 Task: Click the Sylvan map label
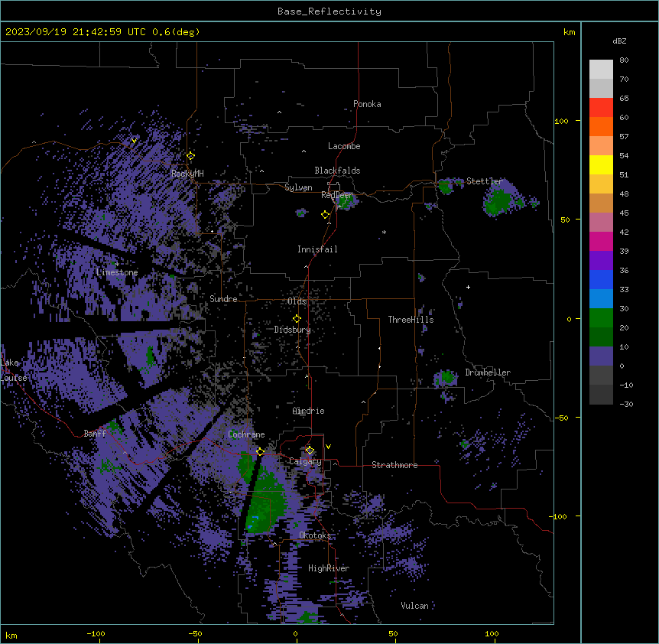pos(298,187)
